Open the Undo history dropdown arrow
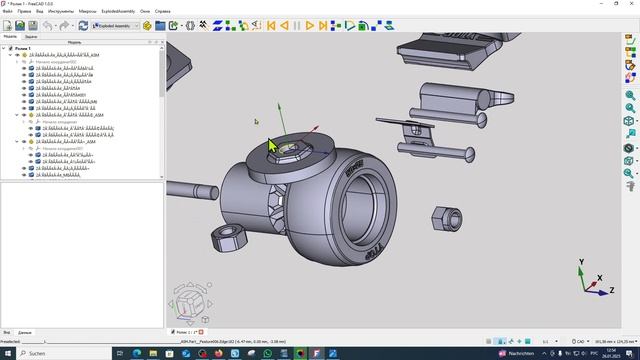The height and width of the screenshot is (360, 640). point(56,26)
